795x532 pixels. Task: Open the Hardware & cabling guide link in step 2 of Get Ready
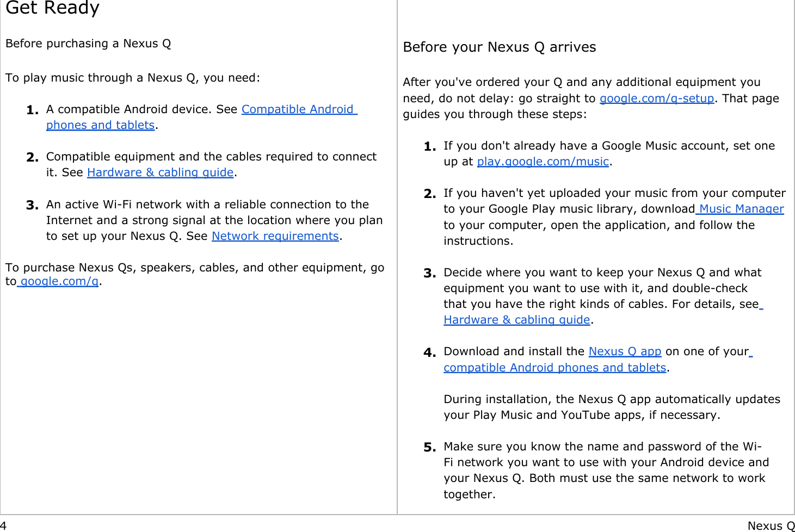point(161,172)
